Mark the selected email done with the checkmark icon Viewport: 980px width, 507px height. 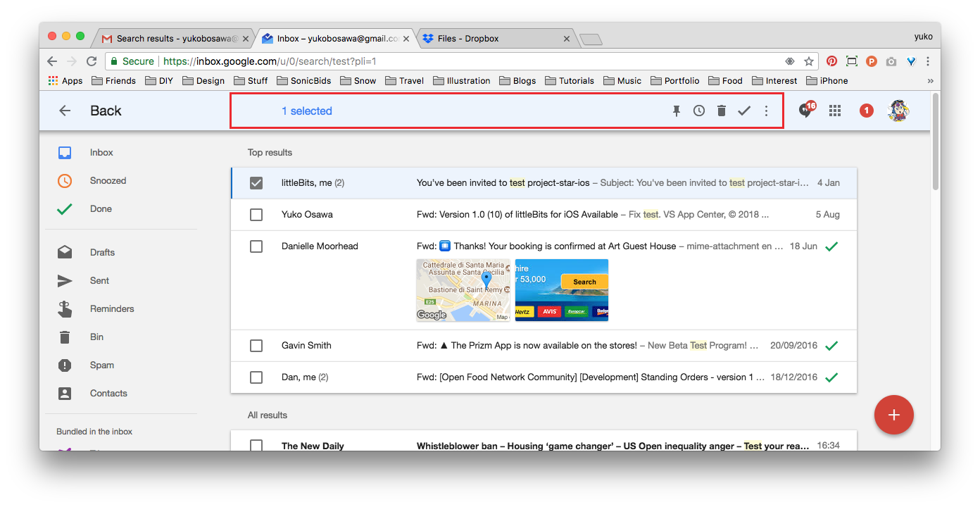(744, 111)
